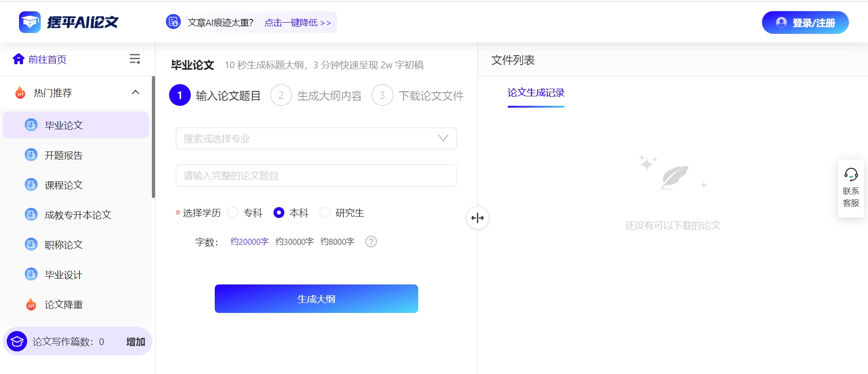Click the icon beside 成教专升本论文
Screen dimensions: 868x374
[x=31, y=215]
